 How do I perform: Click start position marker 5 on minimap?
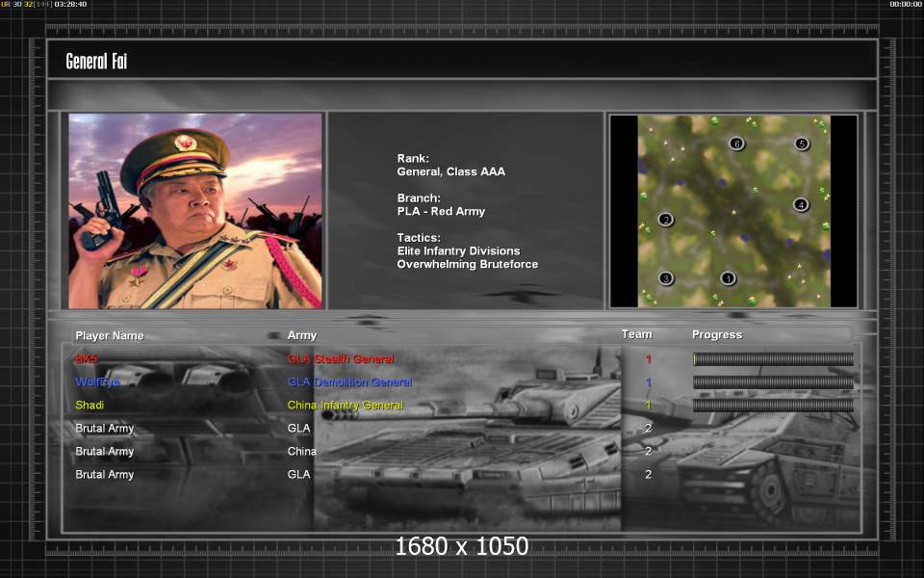(801, 144)
